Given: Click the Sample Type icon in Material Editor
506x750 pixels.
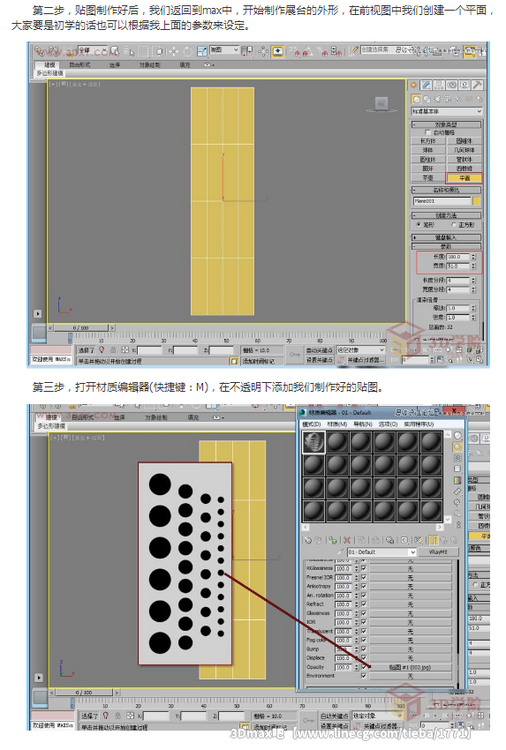Looking at the screenshot, I should point(458,436).
